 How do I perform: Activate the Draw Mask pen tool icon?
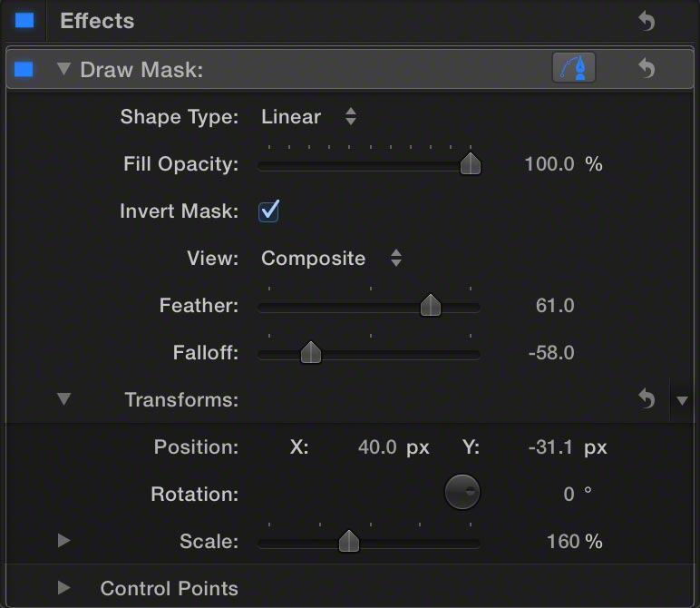[x=574, y=68]
